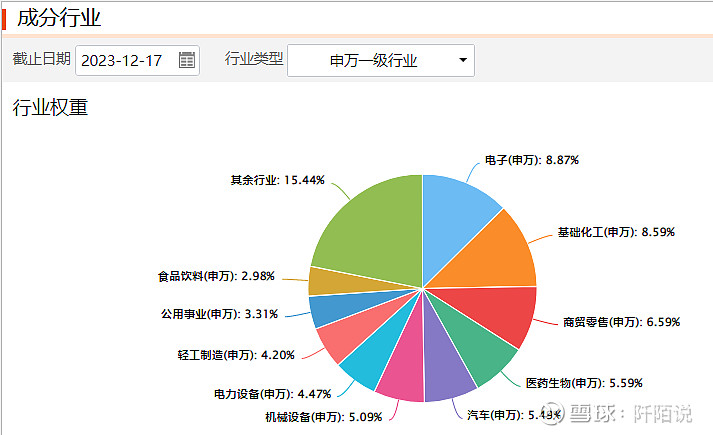The image size is (713, 435).
Task: Click the 行业权重 chart title
Action: click(x=50, y=108)
